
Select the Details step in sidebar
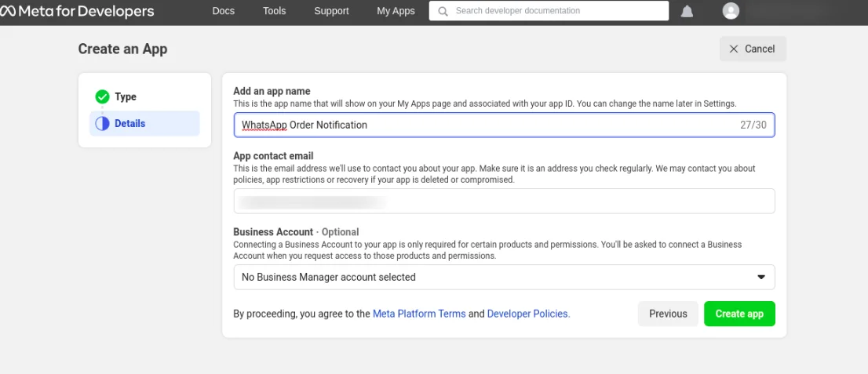(130, 123)
